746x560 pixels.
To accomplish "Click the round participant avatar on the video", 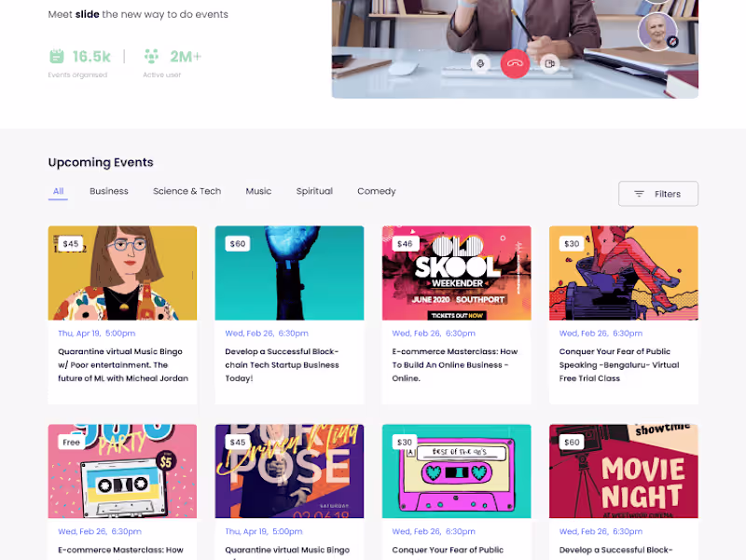I will [x=657, y=32].
